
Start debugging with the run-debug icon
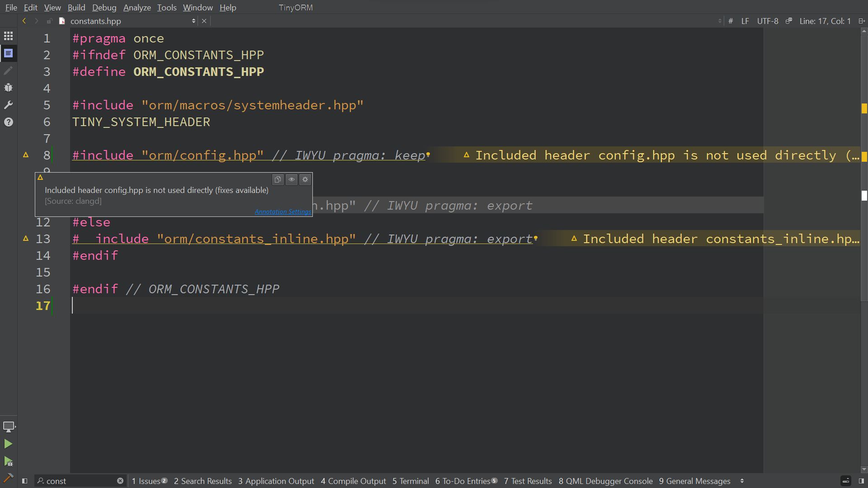[x=8, y=461]
